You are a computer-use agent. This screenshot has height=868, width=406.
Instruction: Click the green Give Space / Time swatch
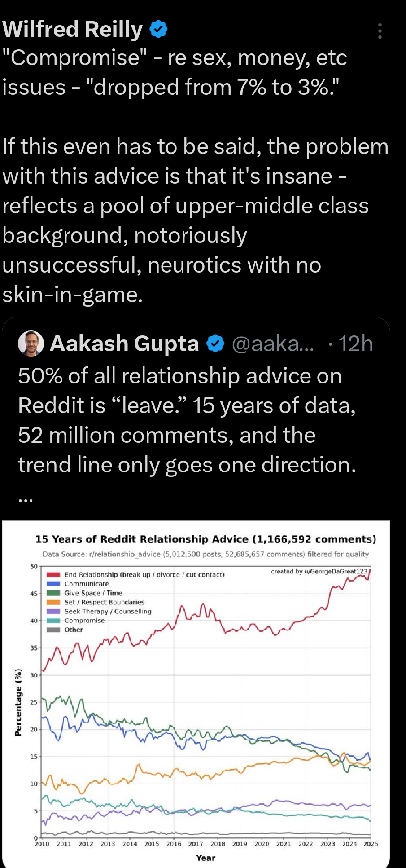pyautogui.click(x=53, y=593)
